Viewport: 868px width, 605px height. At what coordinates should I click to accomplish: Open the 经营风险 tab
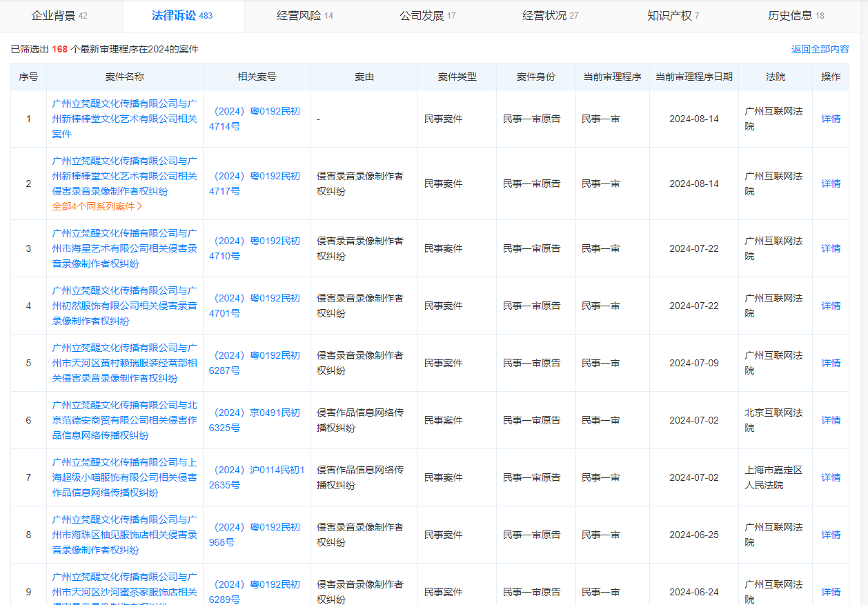(x=304, y=16)
